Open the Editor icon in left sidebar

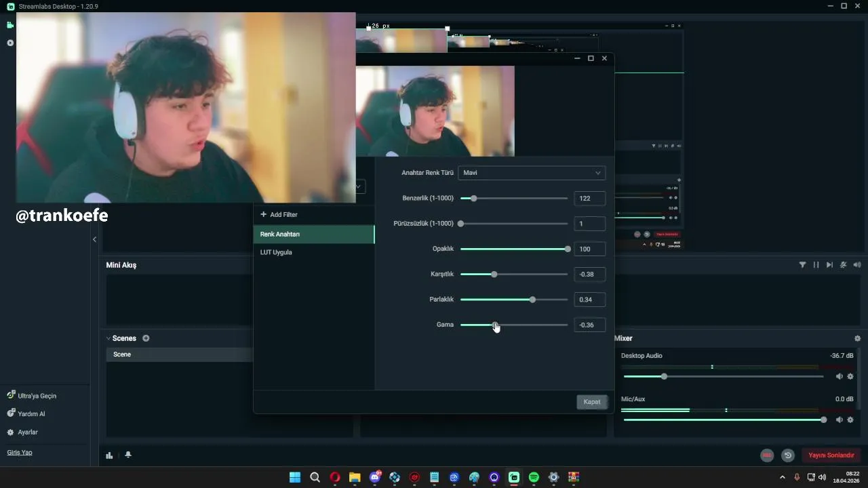9,25
